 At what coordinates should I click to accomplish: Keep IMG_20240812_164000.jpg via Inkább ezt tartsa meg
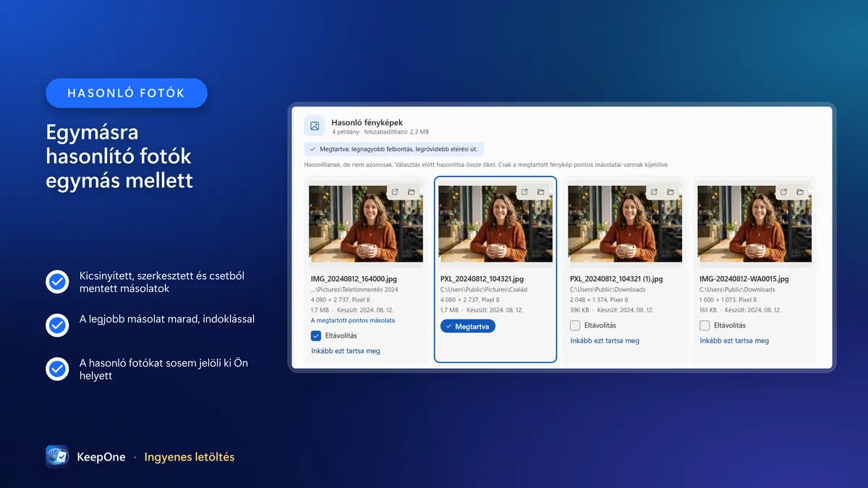tap(346, 351)
